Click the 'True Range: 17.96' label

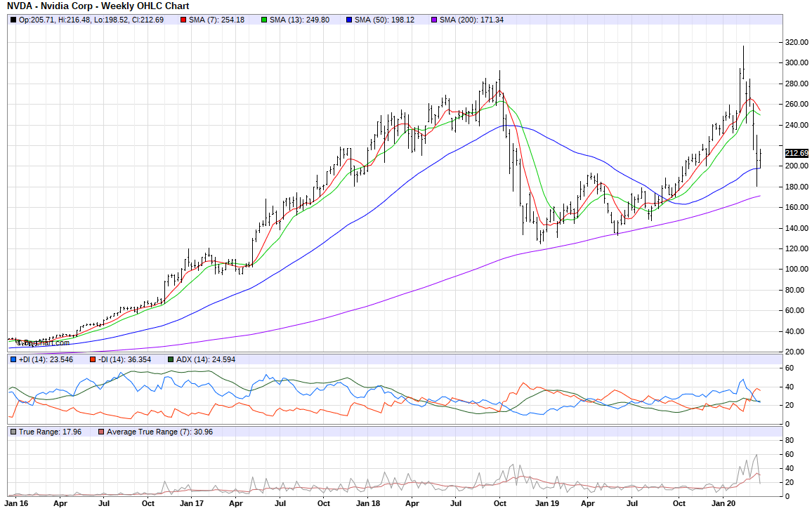tap(51, 432)
